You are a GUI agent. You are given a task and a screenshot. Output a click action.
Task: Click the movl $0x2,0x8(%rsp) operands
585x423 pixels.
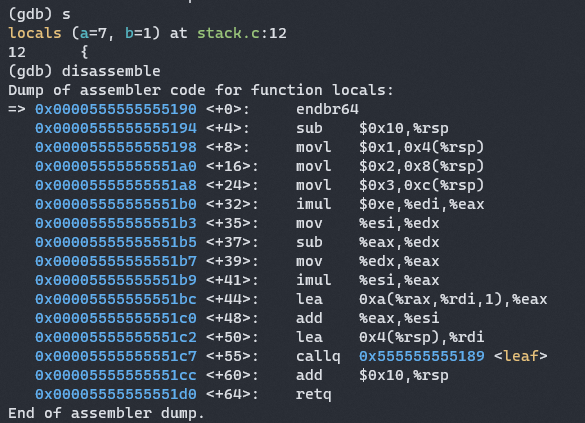(422, 166)
